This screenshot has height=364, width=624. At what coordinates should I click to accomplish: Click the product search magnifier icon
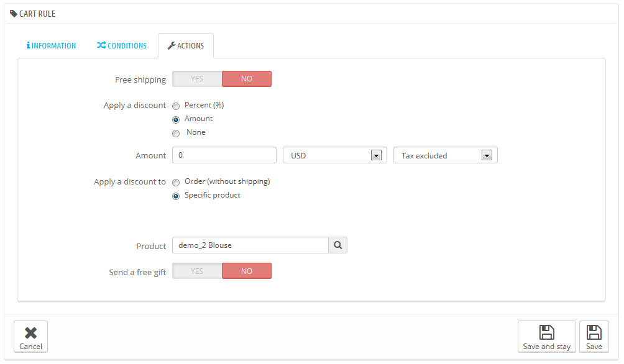[337, 245]
